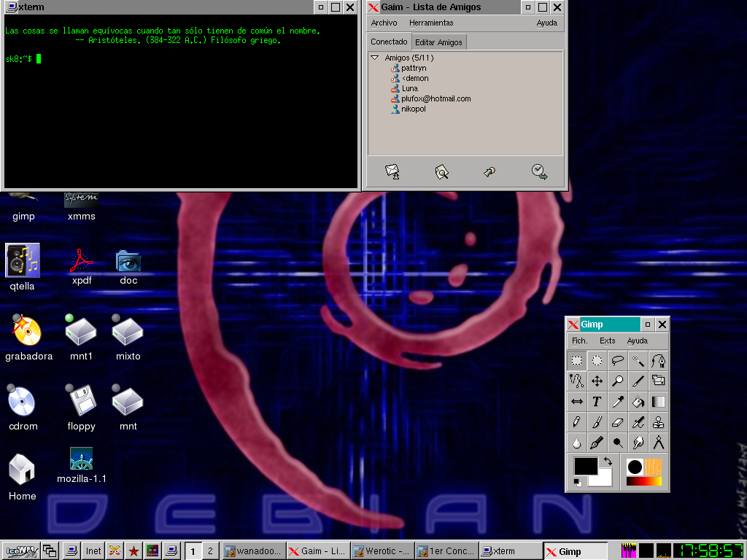Image resolution: width=747 pixels, height=560 pixels.
Task: Select the Airbrush tool
Action: tap(638, 422)
